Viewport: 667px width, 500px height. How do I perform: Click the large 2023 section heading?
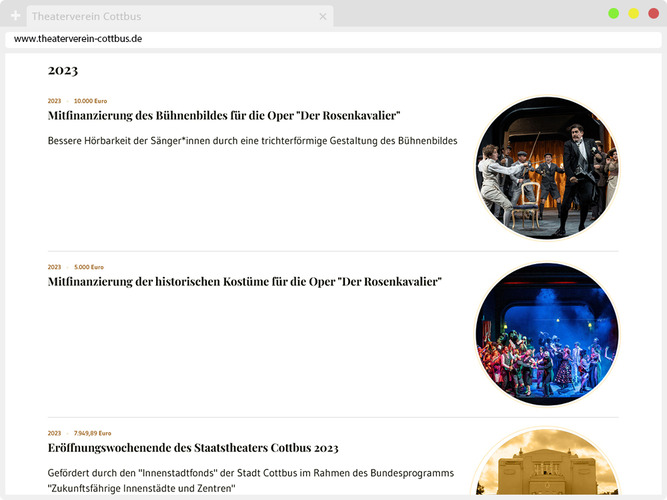coord(63,70)
